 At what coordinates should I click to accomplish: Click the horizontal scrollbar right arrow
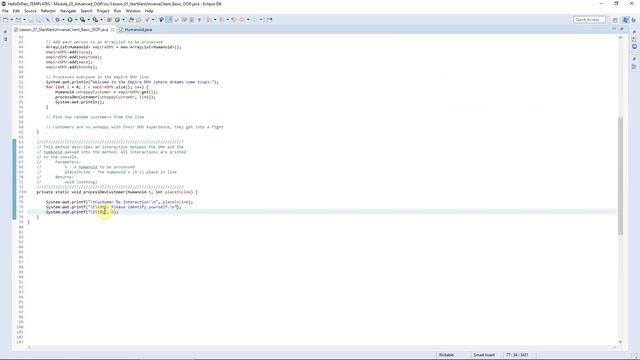[614, 347]
